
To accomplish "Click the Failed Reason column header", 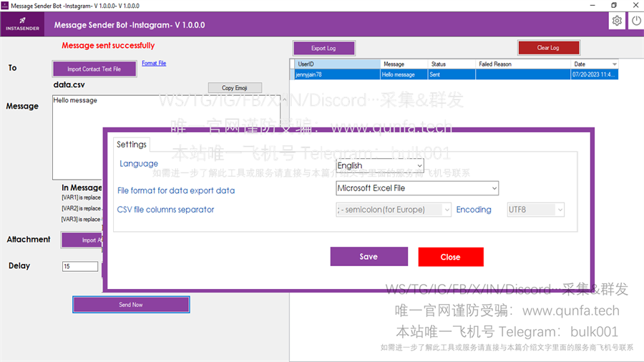I will point(523,64).
